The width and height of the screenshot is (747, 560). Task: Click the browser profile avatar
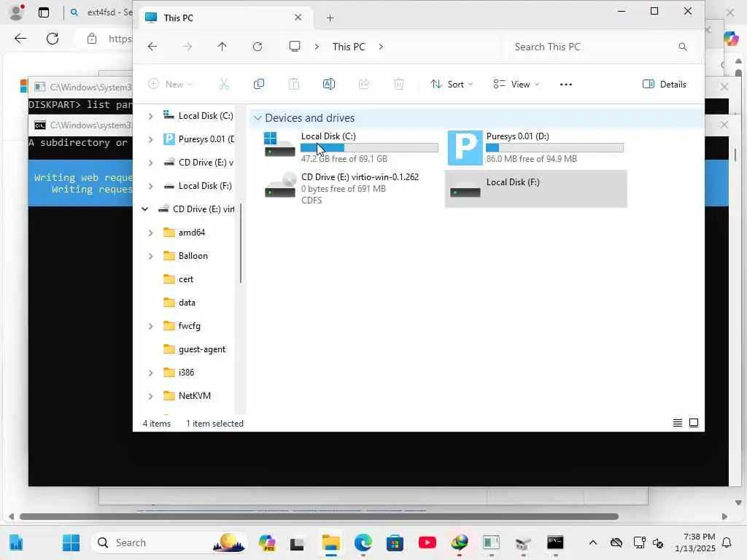pyautogui.click(x=18, y=12)
